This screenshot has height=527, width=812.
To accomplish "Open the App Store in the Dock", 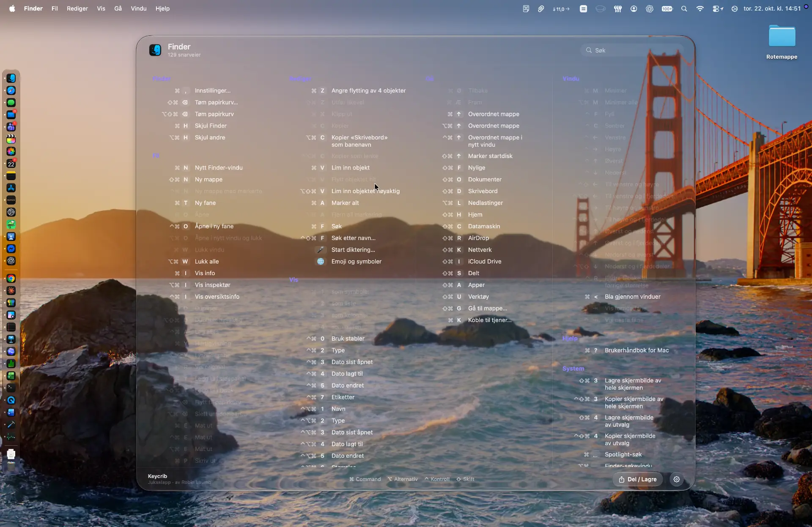I will (x=11, y=188).
